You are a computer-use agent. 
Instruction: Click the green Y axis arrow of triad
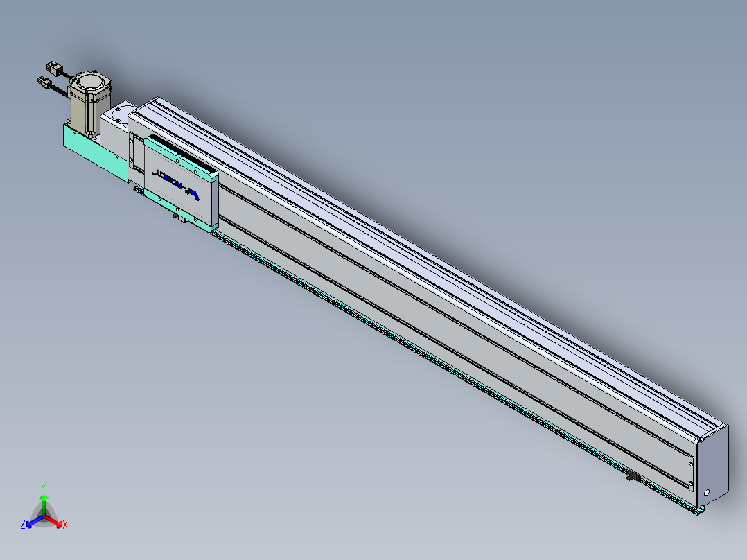44,505
